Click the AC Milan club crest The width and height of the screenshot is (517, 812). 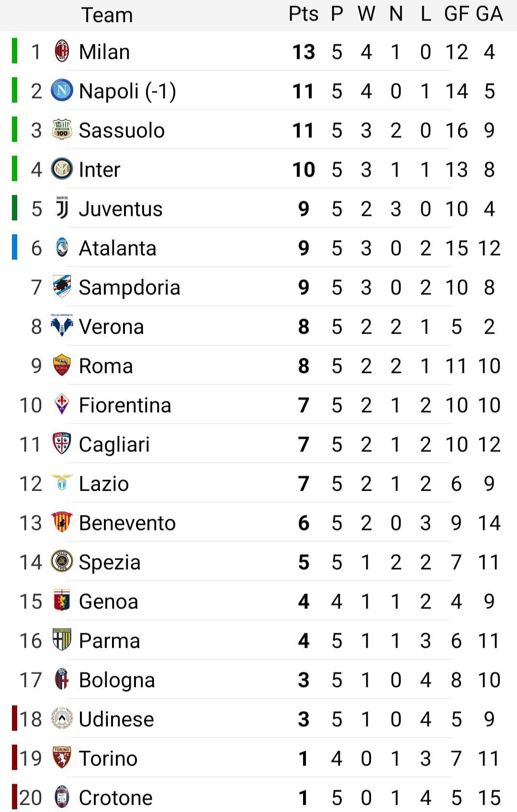tap(62, 51)
